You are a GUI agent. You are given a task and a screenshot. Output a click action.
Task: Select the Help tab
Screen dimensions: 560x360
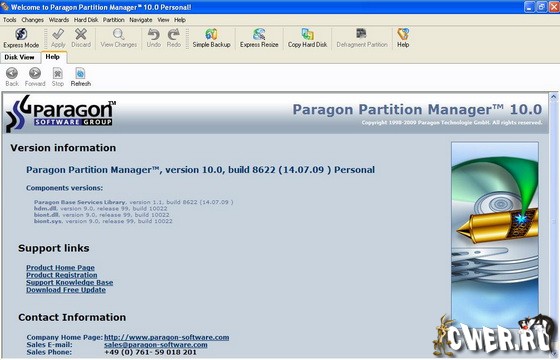[x=53, y=57]
